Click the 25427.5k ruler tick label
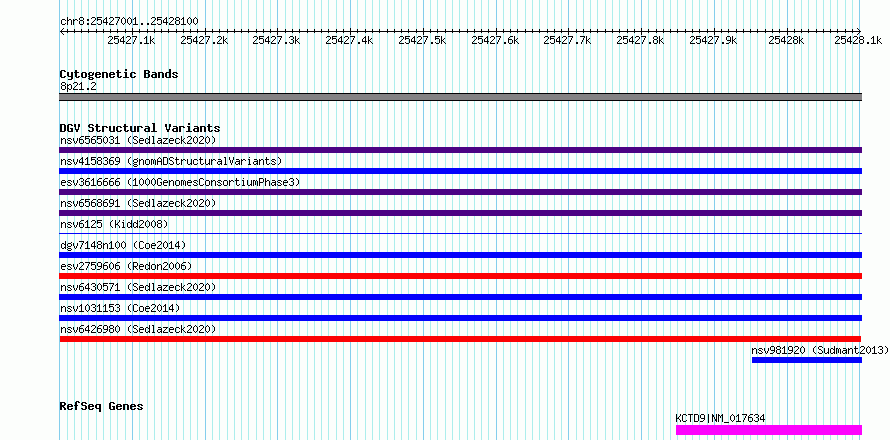This screenshot has width=890, height=440. 423,40
